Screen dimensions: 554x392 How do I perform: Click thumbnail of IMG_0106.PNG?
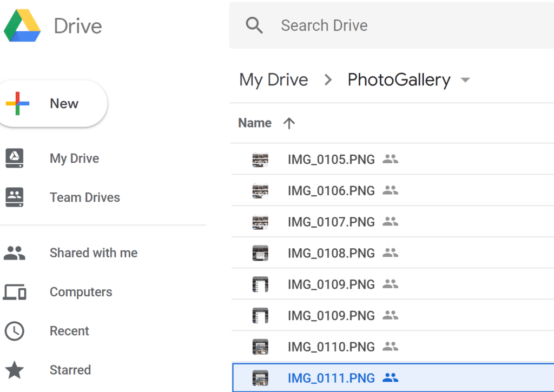[x=260, y=191]
